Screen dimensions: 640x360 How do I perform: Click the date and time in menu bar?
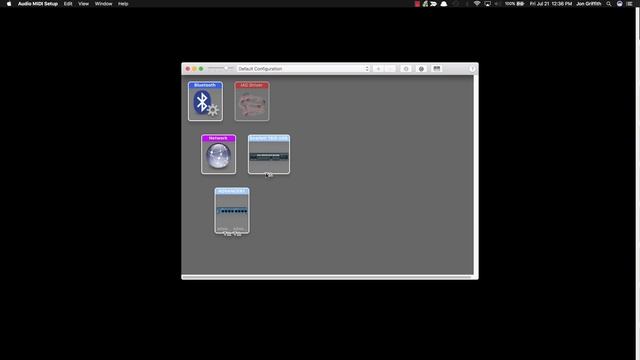[551, 4]
